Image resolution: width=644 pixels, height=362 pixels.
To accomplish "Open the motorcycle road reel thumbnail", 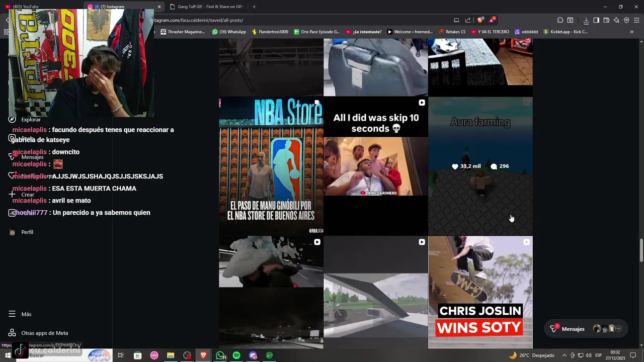I will (375, 292).
